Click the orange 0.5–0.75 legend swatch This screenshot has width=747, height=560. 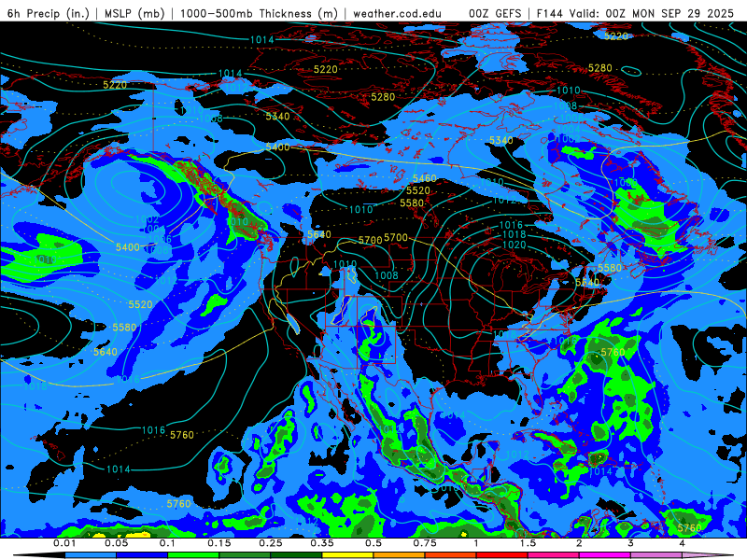click(x=400, y=555)
